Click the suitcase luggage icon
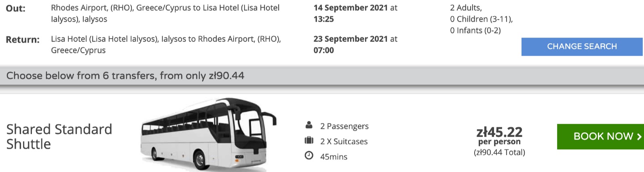 point(309,140)
